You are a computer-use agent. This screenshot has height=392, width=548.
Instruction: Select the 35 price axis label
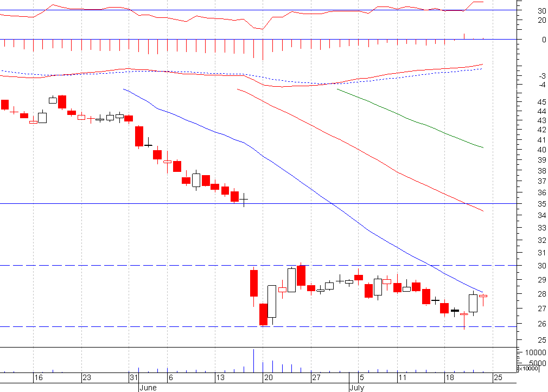(x=541, y=204)
